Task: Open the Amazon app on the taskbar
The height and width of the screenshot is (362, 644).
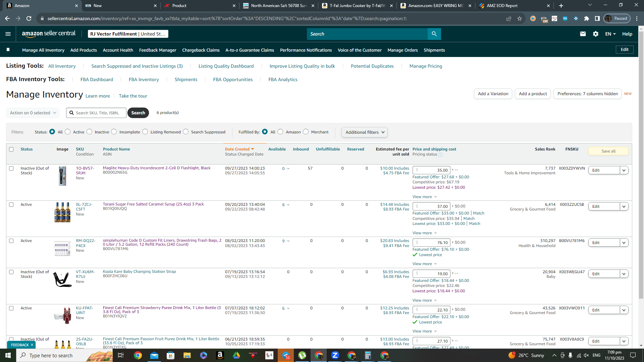Action: (x=220, y=355)
